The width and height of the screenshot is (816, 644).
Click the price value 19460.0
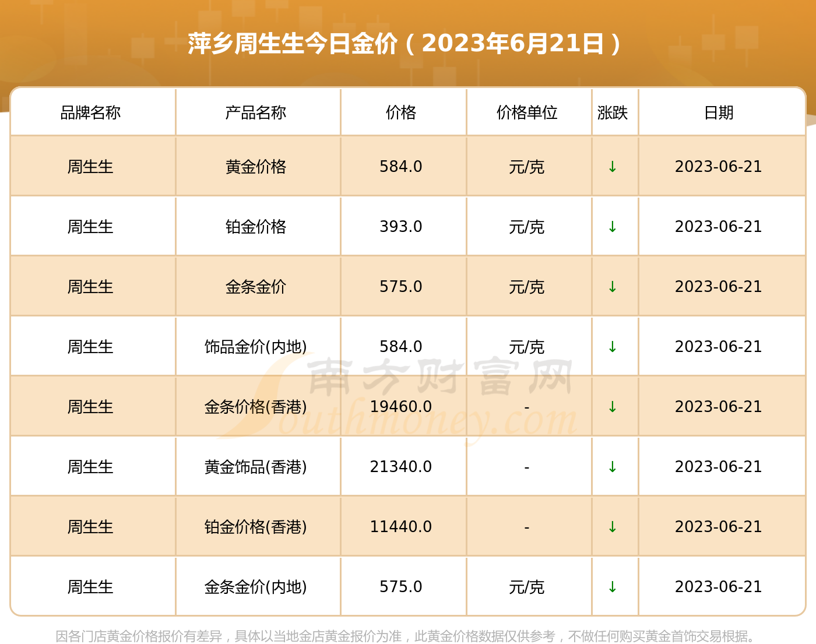(x=401, y=407)
